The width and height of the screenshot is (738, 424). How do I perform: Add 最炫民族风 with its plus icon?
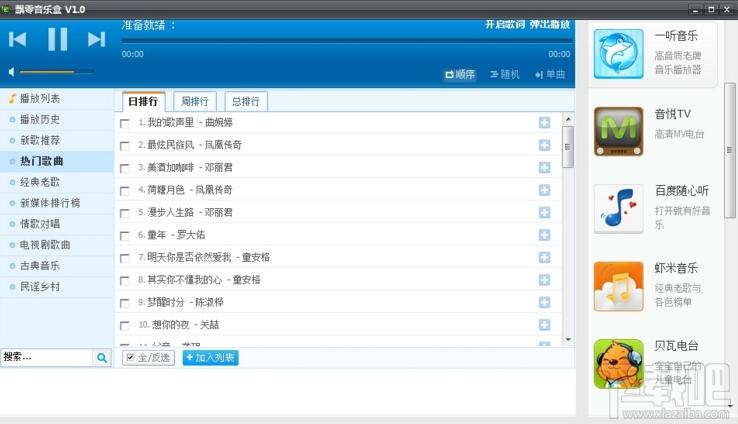pos(545,145)
